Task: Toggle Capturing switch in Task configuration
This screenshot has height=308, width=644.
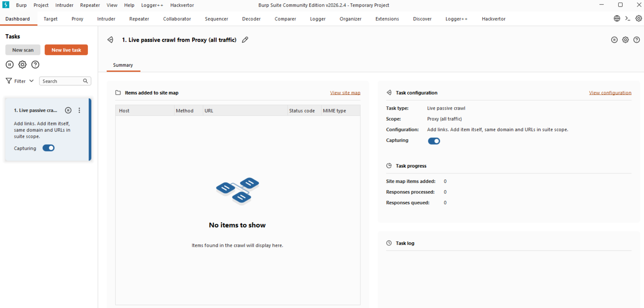Action: (x=434, y=141)
